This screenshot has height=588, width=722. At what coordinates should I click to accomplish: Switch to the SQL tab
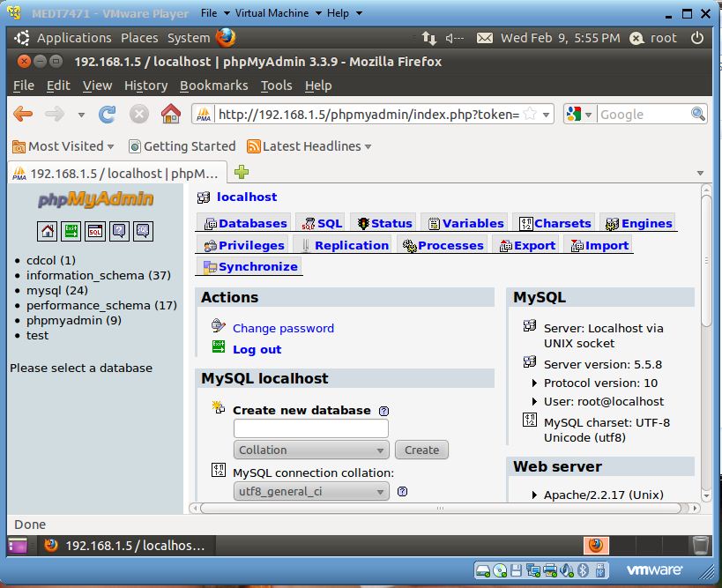pyautogui.click(x=322, y=223)
